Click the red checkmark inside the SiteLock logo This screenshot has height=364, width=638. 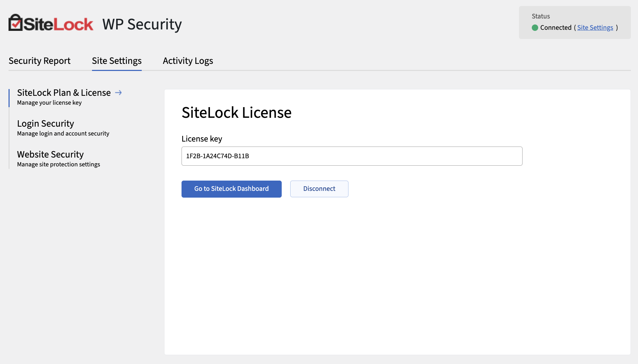coord(16,23)
